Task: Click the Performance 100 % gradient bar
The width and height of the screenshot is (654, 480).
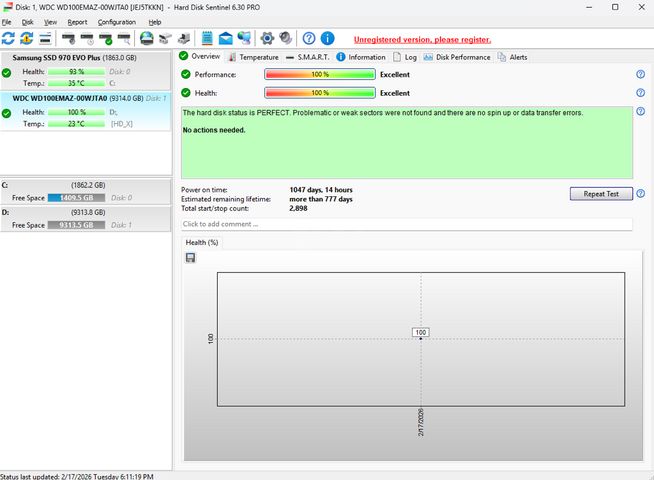Action: (x=320, y=74)
